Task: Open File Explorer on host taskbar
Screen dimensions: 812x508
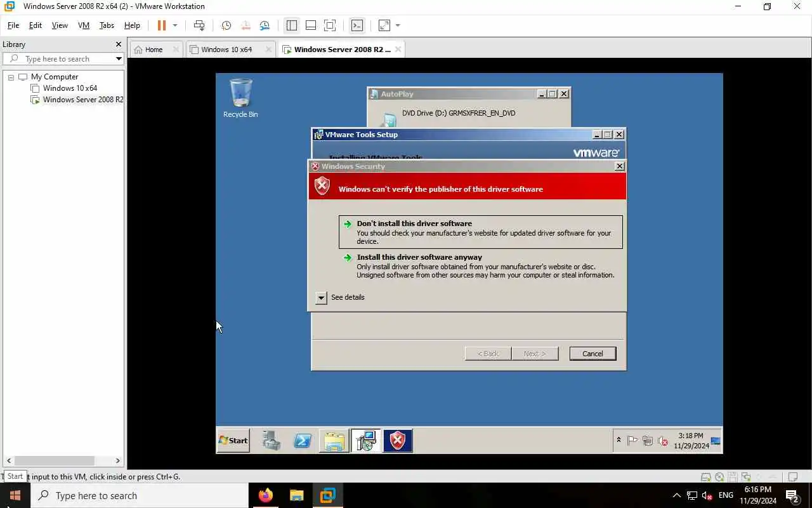Action: pos(296,495)
